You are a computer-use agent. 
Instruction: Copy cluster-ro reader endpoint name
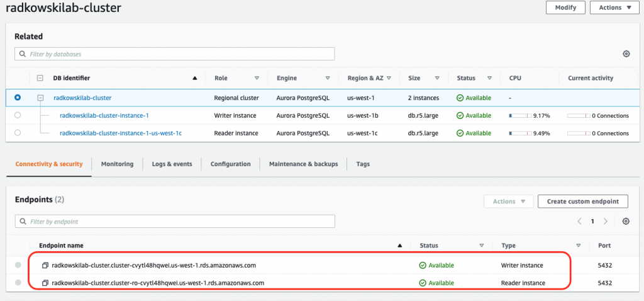coord(45,283)
